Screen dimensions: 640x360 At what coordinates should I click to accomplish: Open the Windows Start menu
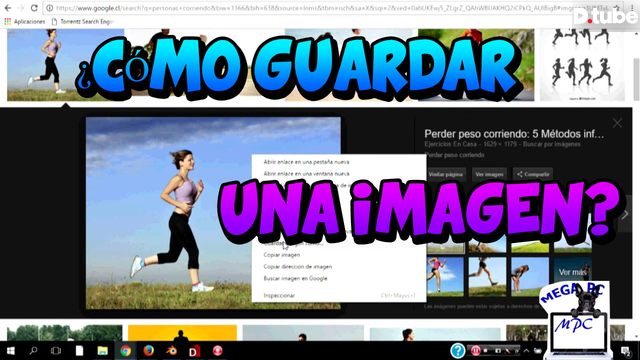[x=11, y=351]
